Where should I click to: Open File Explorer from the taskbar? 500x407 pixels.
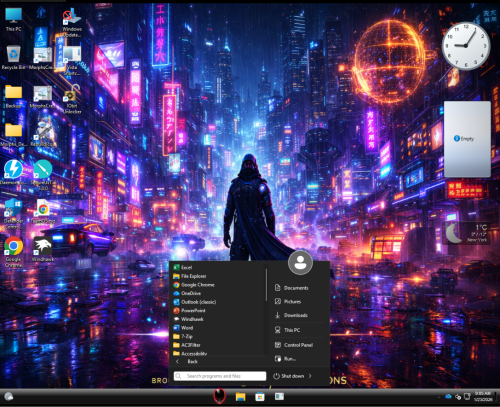240,397
